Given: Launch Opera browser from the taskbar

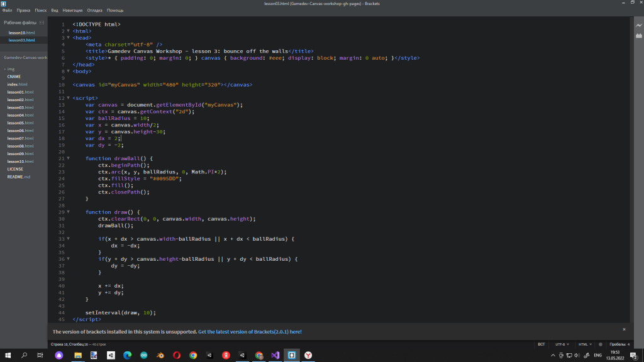Looking at the screenshot, I should coord(177,355).
